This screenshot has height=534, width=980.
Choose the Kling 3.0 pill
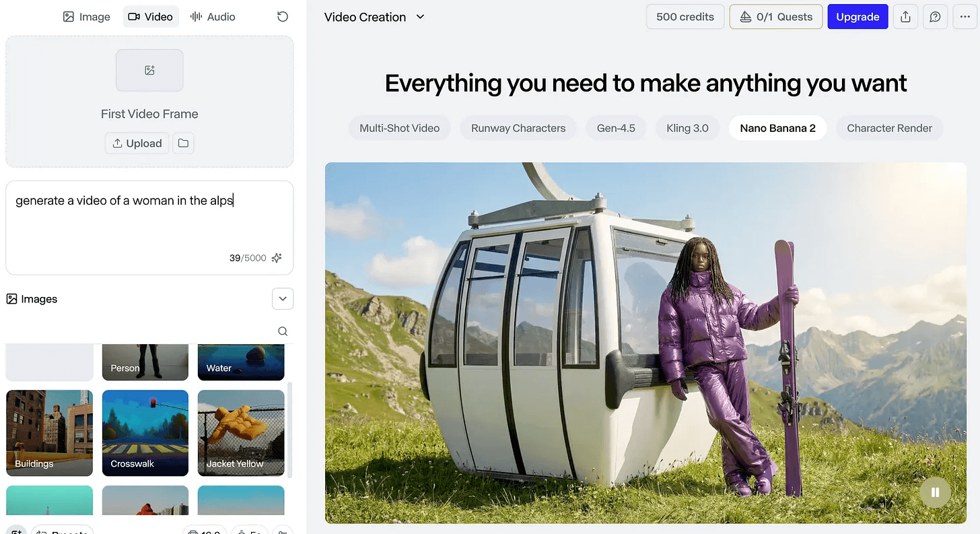(x=687, y=128)
